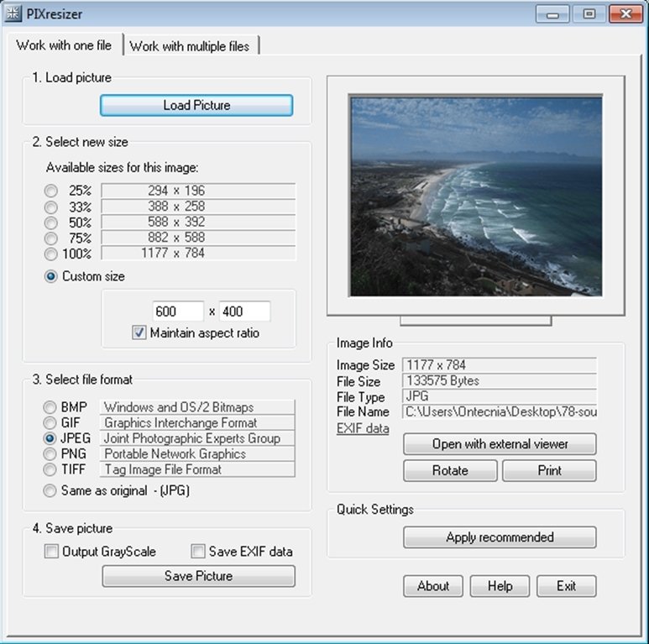
Task: Click the 882 x 588 size text
Action: pos(176,238)
